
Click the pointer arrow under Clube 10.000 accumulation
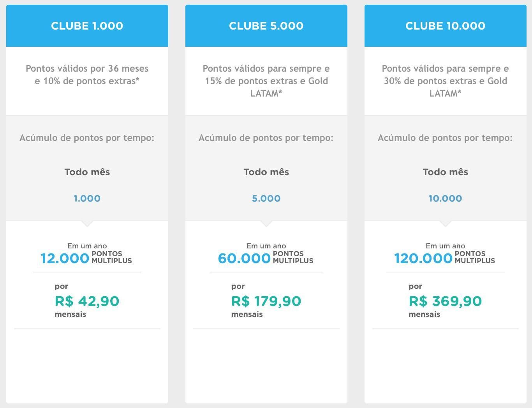pyautogui.click(x=446, y=223)
